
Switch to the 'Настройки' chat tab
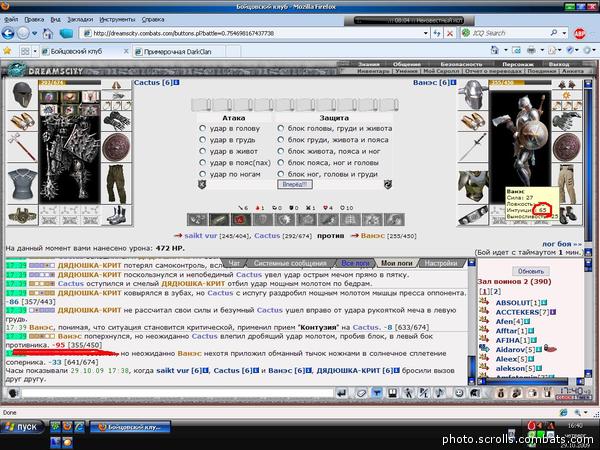[441, 263]
